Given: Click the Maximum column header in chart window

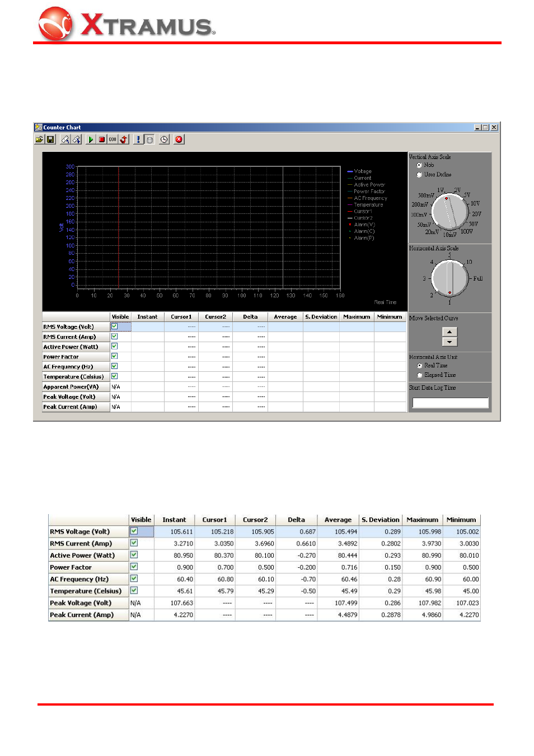Looking at the screenshot, I should [x=357, y=317].
